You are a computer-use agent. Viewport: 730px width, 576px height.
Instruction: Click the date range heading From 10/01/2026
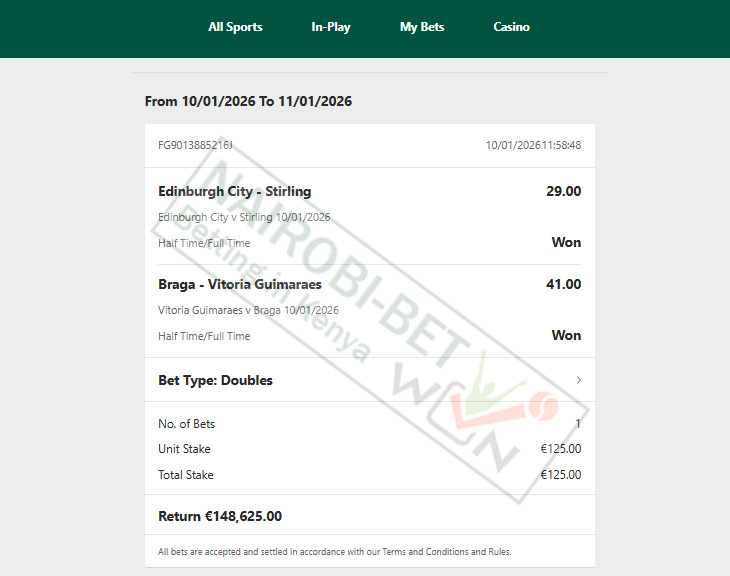point(248,101)
